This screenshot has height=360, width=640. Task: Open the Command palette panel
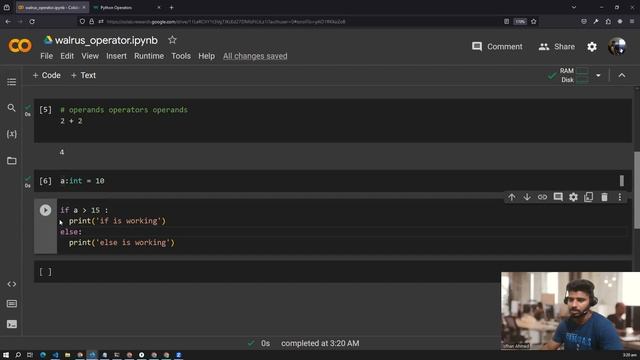tap(11, 304)
